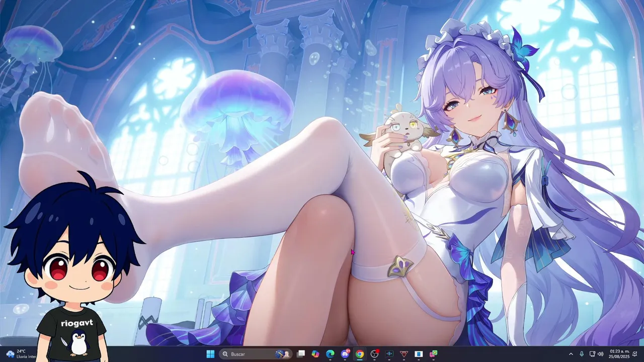This screenshot has height=362, width=644.
Task: Click the microphone tray icon
Action: [x=582, y=354]
